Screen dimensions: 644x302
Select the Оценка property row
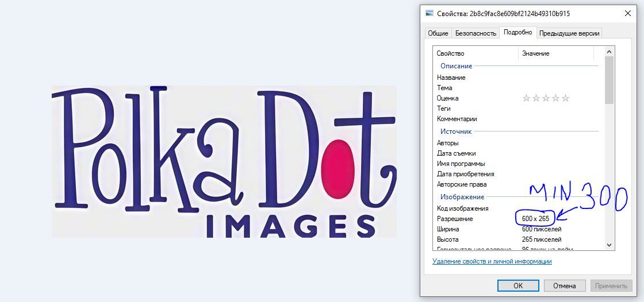[x=519, y=98]
